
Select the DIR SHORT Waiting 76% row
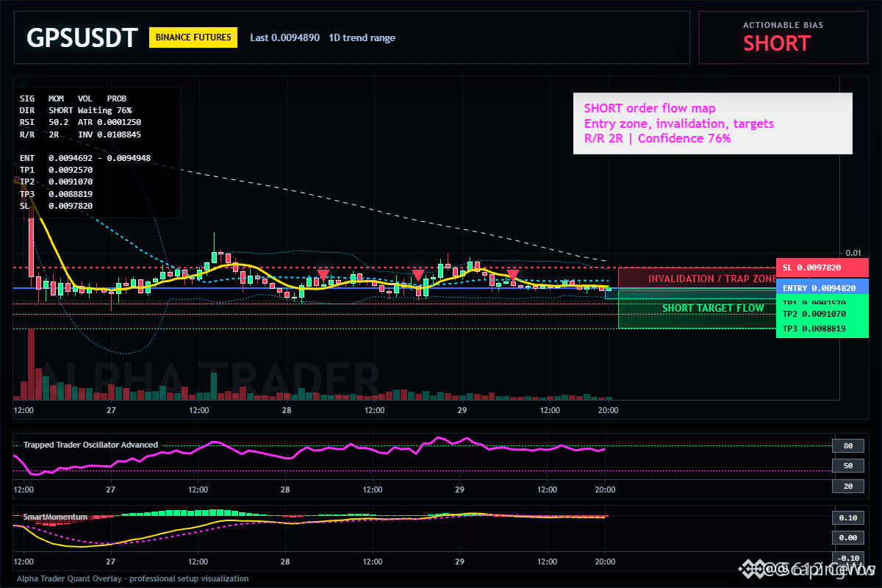click(76, 110)
